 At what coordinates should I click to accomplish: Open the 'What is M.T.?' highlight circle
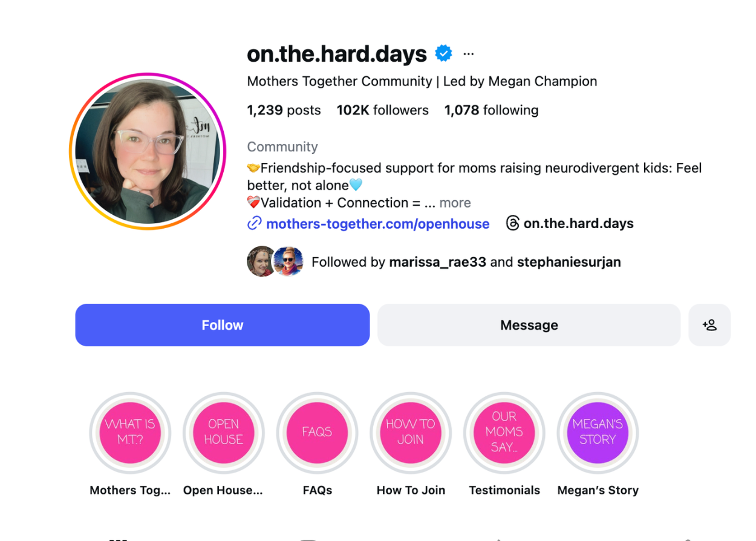point(130,433)
